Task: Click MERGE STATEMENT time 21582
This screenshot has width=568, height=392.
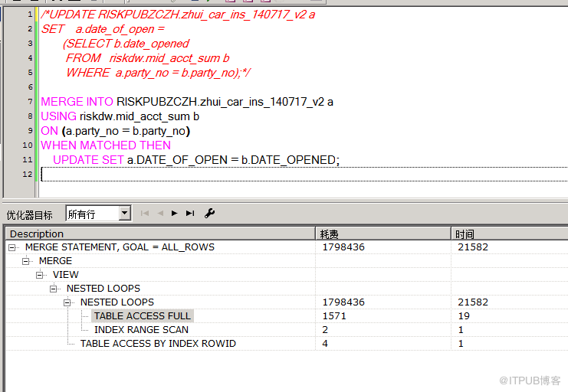Action: coord(473,247)
